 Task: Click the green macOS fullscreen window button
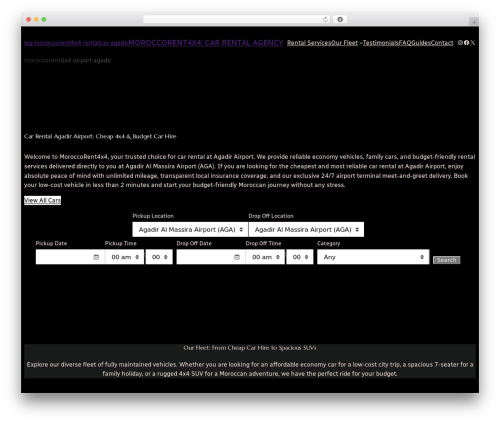tap(44, 19)
